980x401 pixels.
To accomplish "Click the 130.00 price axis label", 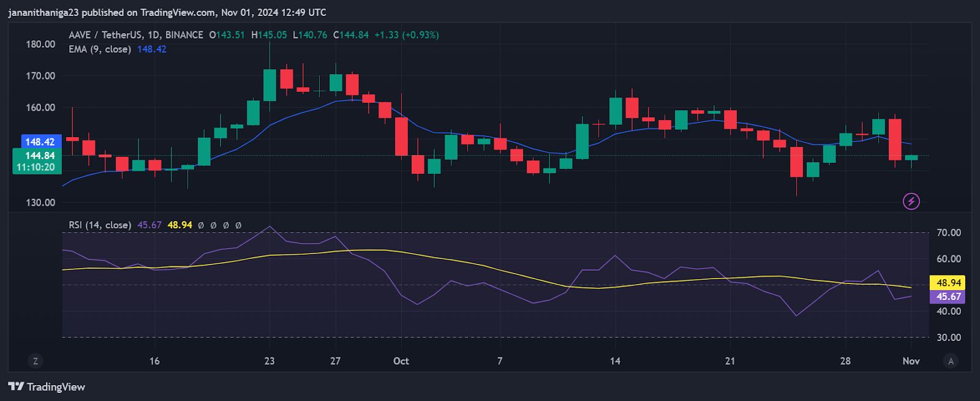I will (x=40, y=203).
